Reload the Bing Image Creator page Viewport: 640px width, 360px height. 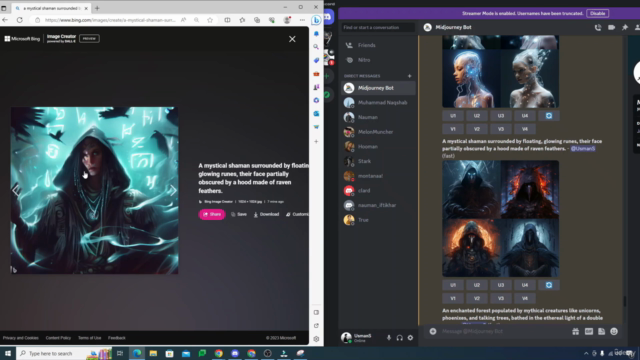pyautogui.click(x=20, y=20)
